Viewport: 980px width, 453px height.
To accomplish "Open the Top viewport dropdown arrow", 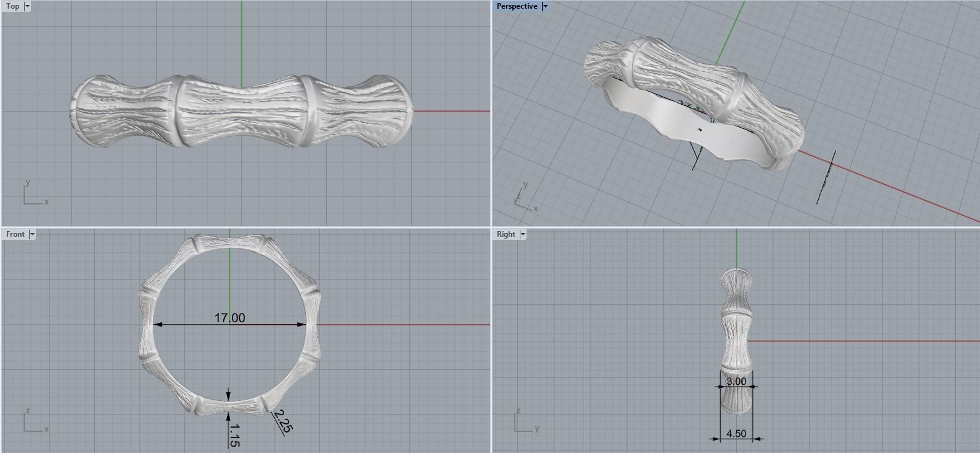I will click(27, 6).
